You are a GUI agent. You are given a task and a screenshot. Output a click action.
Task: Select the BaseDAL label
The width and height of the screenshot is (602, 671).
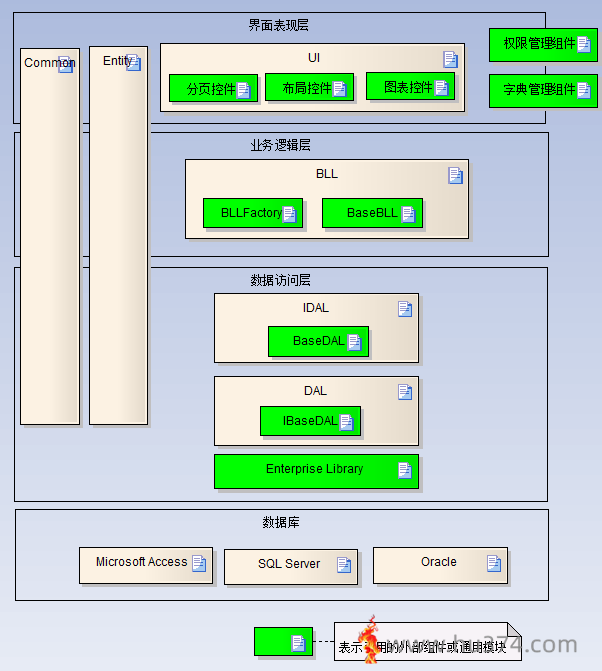pos(319,341)
